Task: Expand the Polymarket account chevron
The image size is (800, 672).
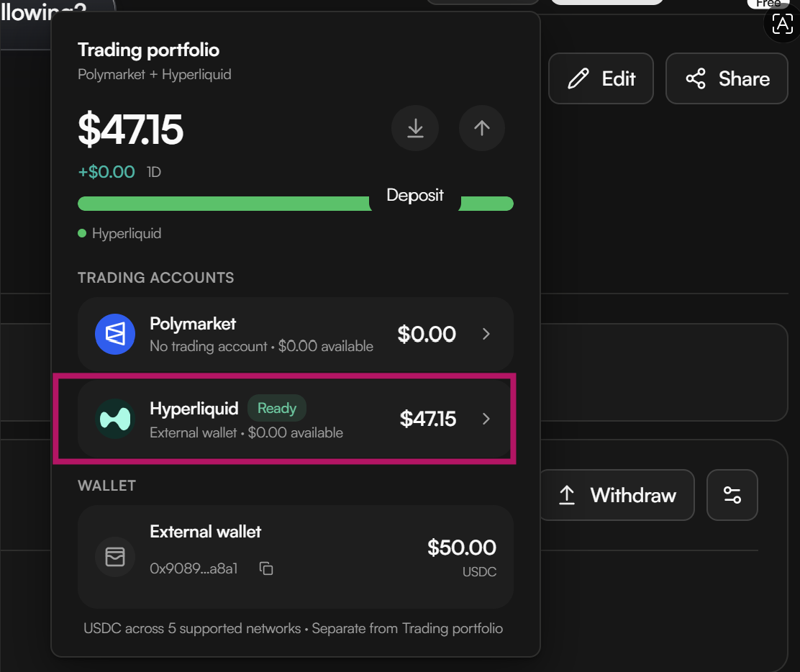Action: tap(486, 335)
